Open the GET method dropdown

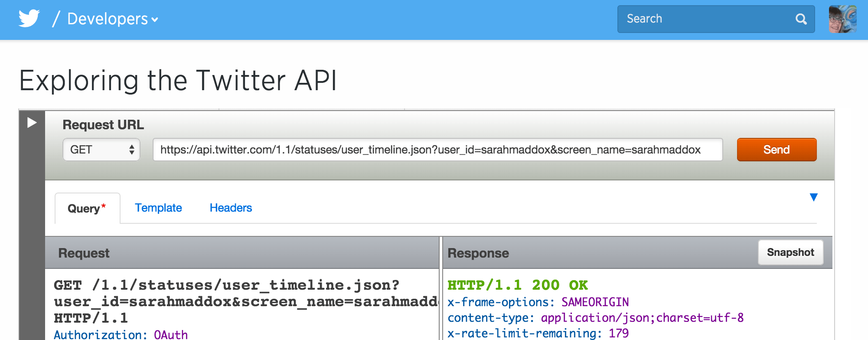tap(101, 150)
